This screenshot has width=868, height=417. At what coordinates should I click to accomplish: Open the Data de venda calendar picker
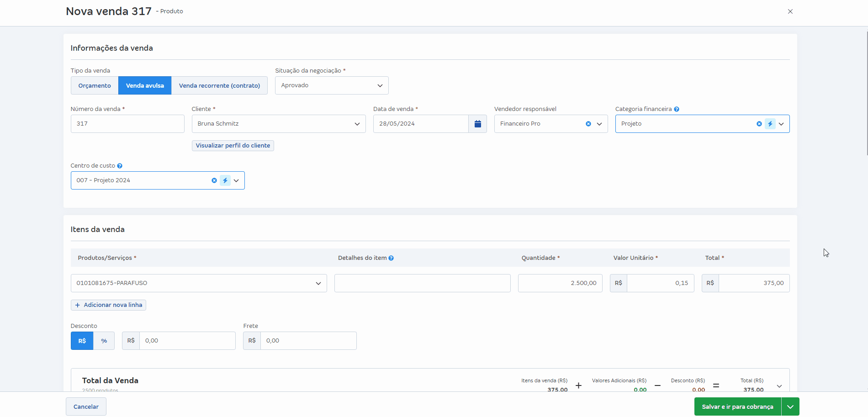477,124
